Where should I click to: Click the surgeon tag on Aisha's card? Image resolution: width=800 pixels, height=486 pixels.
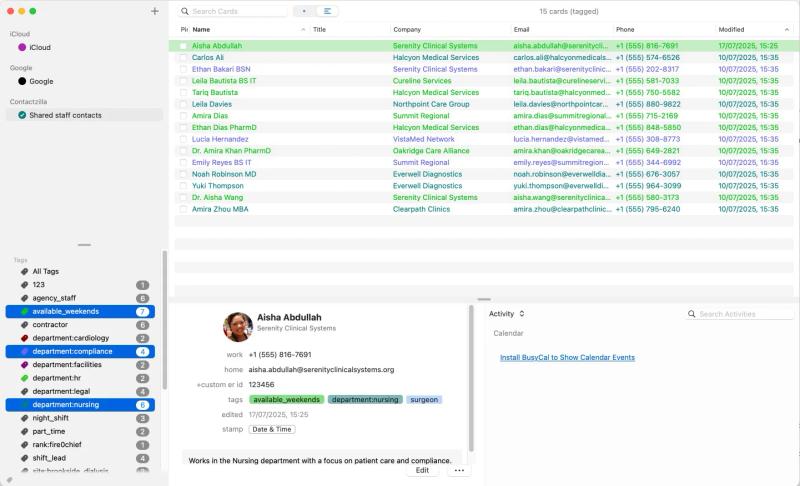click(x=424, y=400)
